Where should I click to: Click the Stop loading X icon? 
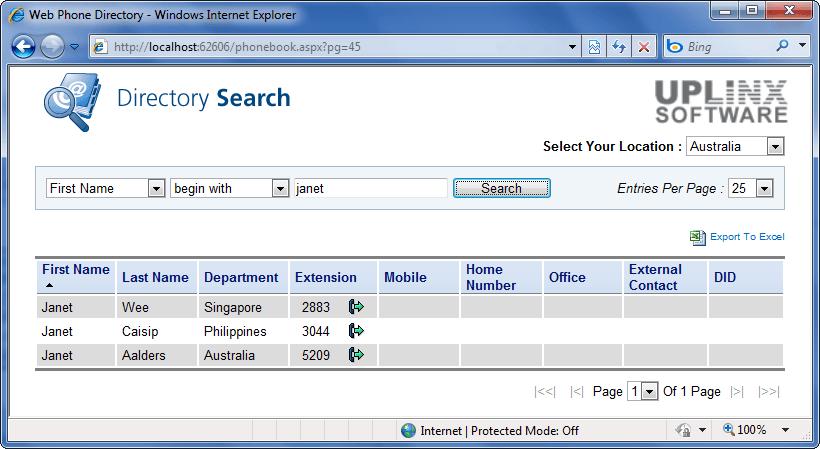(644, 47)
